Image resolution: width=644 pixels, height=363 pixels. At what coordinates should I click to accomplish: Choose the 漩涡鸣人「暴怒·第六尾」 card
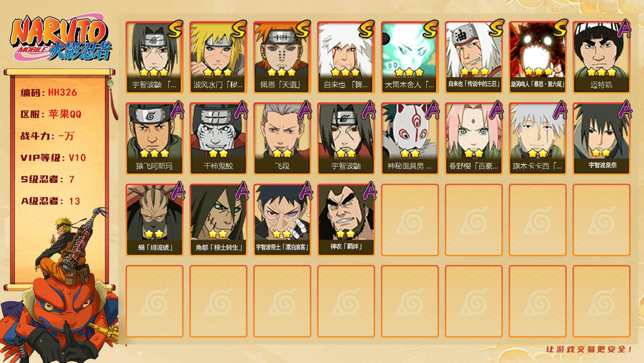click(537, 57)
